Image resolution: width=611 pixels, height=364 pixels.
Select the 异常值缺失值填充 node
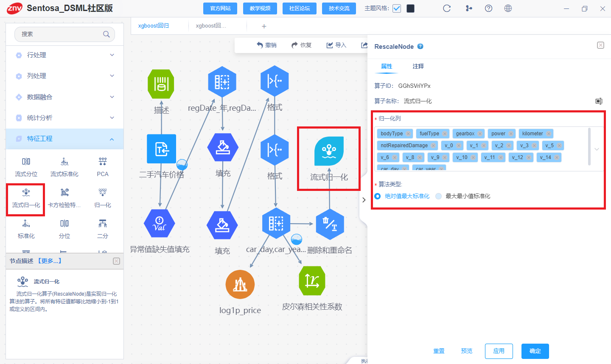(x=160, y=224)
